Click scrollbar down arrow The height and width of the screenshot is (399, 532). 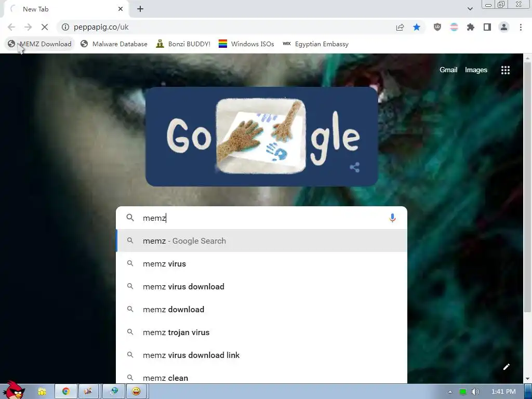click(527, 379)
